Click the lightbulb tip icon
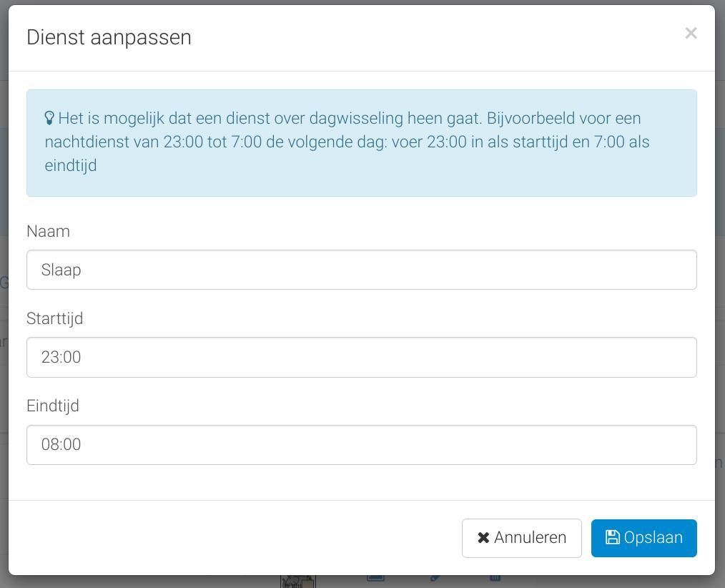 point(49,118)
